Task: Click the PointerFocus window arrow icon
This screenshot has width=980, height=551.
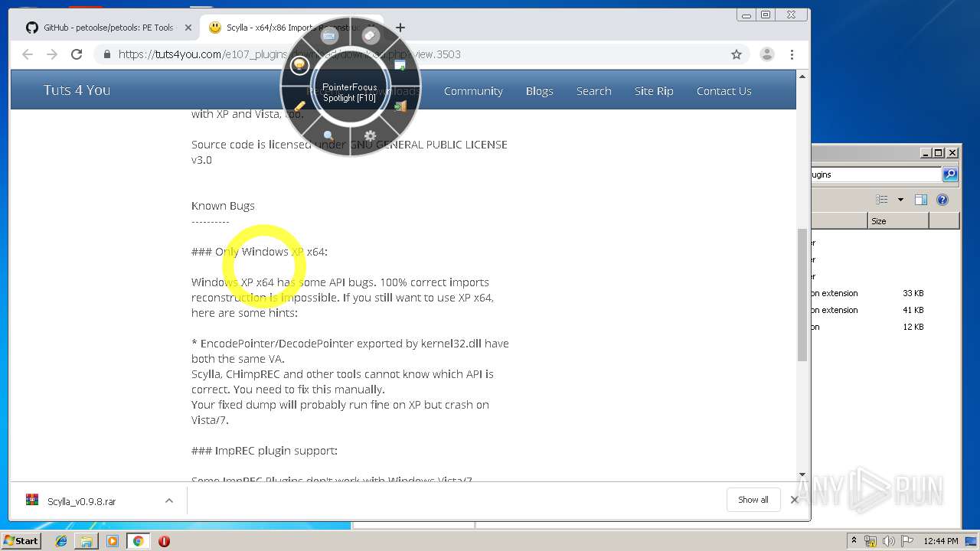Action: [400, 65]
